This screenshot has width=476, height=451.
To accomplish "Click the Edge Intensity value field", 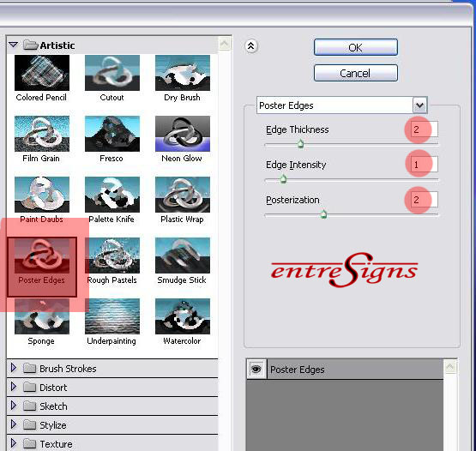I will tap(424, 165).
